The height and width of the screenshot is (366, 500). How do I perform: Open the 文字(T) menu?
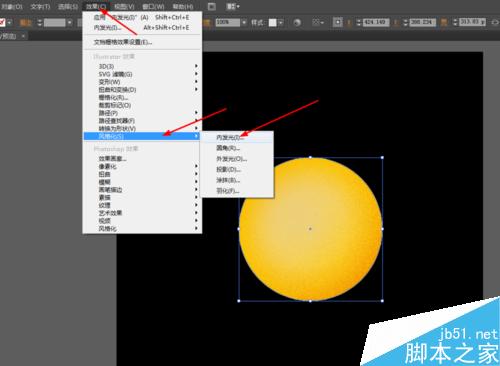[x=40, y=7]
